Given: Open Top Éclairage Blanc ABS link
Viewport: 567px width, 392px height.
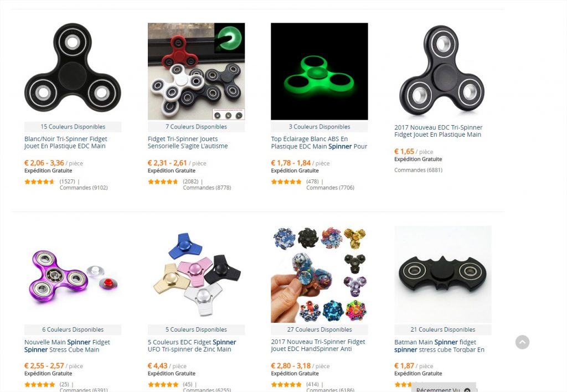Looking at the screenshot, I should coord(319,142).
